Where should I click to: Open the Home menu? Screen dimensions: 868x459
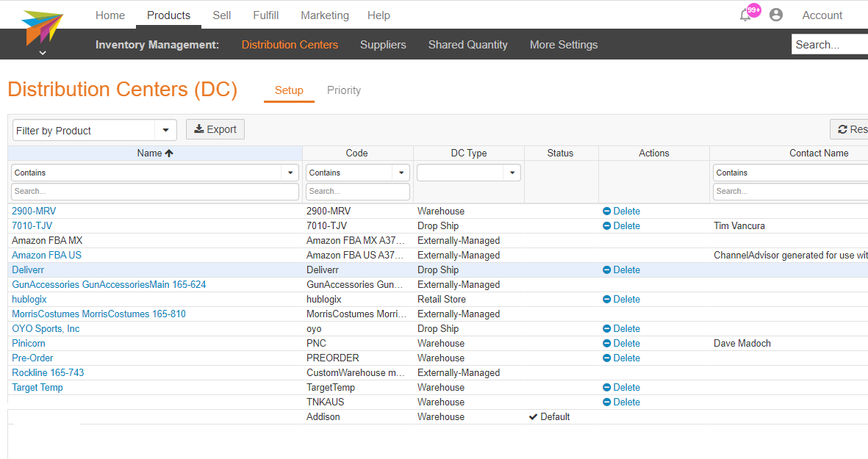pyautogui.click(x=110, y=15)
